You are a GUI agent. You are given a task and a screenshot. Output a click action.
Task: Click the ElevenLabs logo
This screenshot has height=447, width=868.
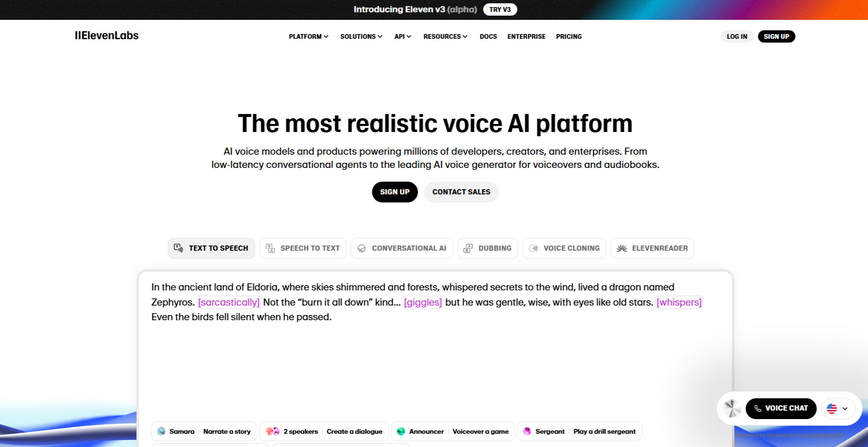106,36
